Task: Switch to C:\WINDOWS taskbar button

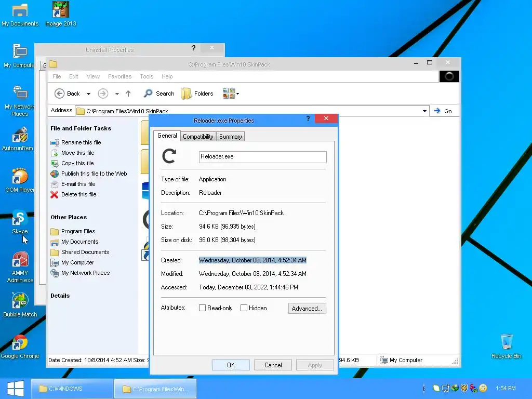Action: [x=72, y=389]
